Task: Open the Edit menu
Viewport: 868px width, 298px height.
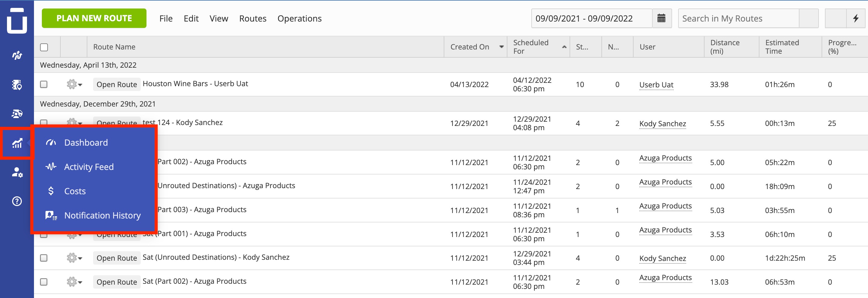Action: click(191, 19)
